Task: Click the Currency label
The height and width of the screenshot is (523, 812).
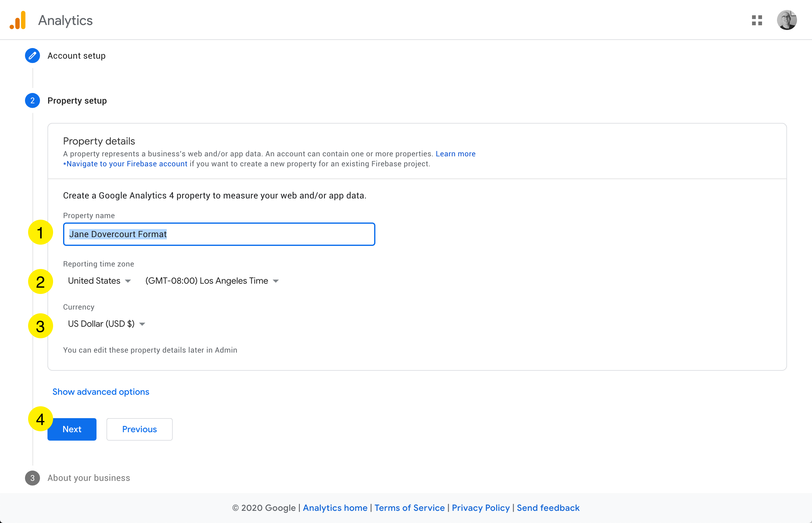Action: 78,307
